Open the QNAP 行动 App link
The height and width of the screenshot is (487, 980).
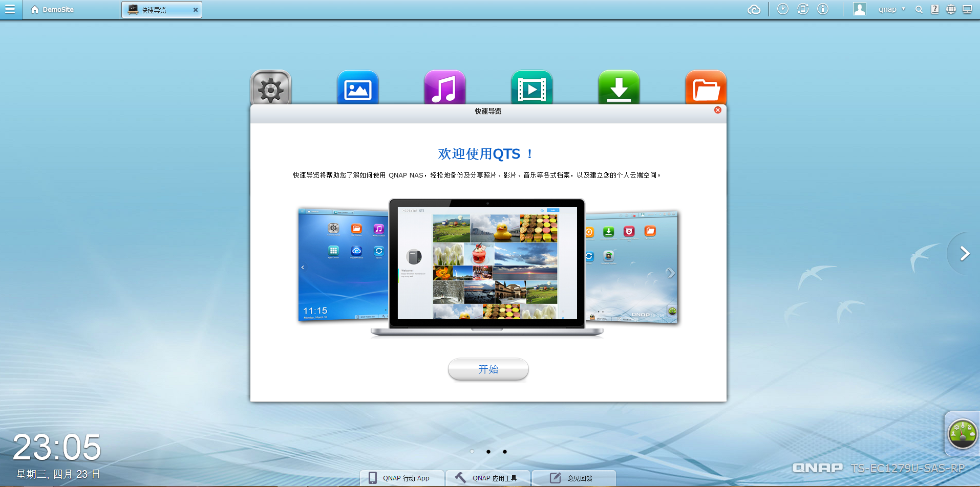click(x=401, y=478)
